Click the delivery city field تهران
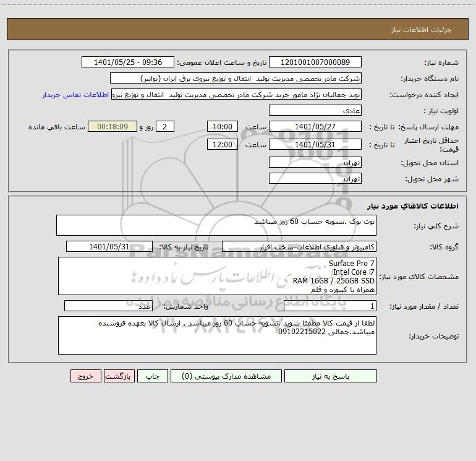 click(x=315, y=178)
